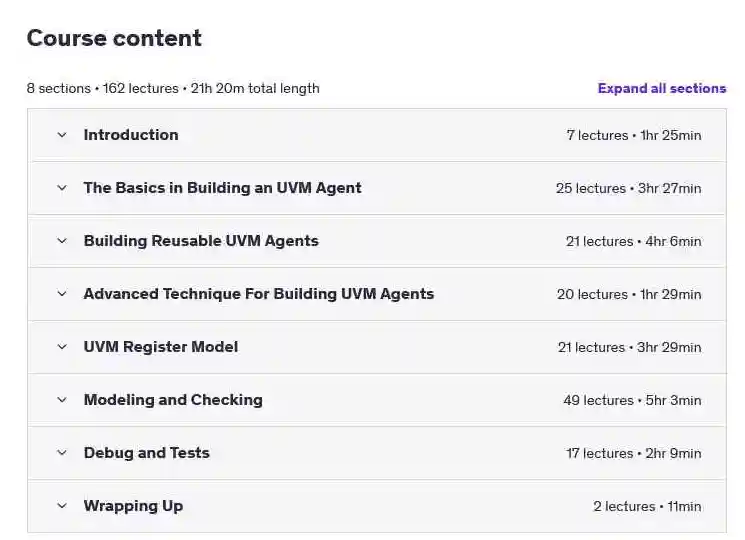Expand Modeling and Checking chevron
The width and height of the screenshot is (745, 540).
pos(62,400)
